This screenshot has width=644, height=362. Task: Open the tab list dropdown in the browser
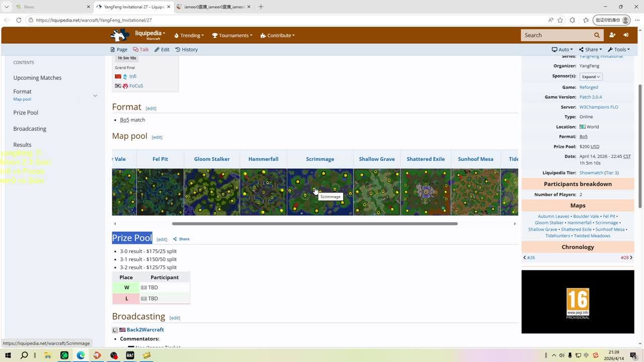click(x=7, y=7)
